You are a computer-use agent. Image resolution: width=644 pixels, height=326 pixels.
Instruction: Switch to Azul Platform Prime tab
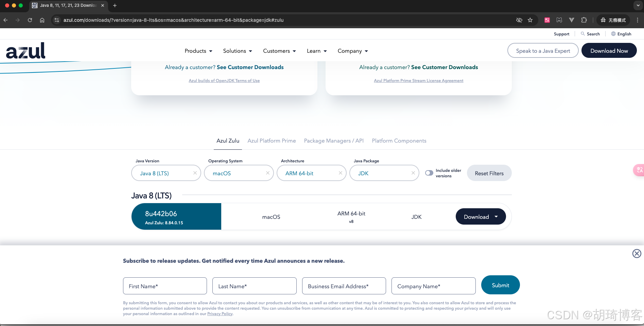pos(272,141)
